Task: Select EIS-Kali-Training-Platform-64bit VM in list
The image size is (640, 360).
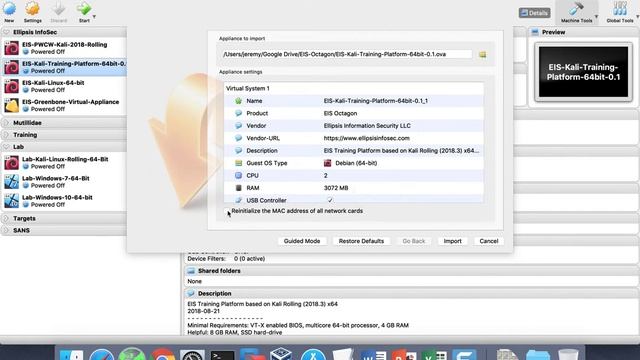Action: pyautogui.click(x=64, y=67)
